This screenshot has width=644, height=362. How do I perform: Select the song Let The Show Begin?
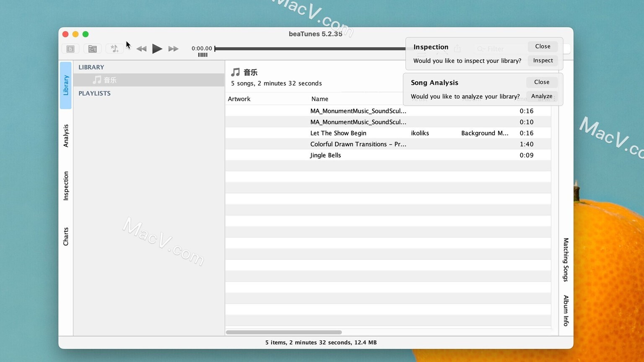pos(338,133)
